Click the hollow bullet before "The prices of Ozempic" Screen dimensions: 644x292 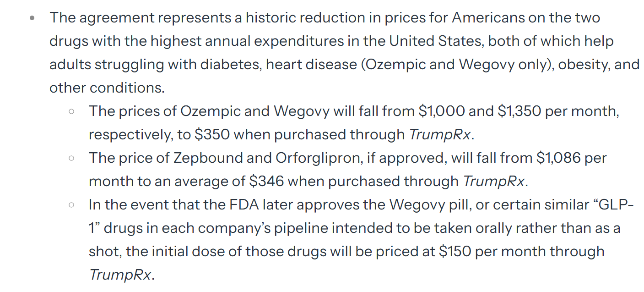tap(71, 111)
